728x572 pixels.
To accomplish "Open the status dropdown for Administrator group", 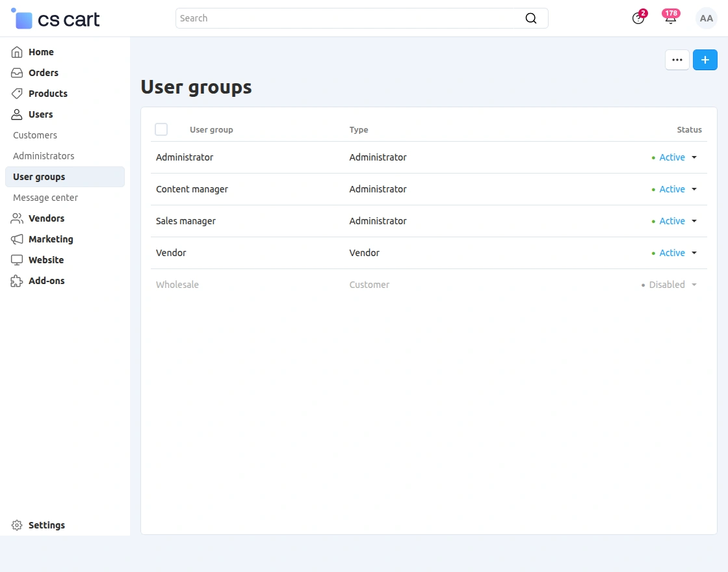I will point(694,157).
